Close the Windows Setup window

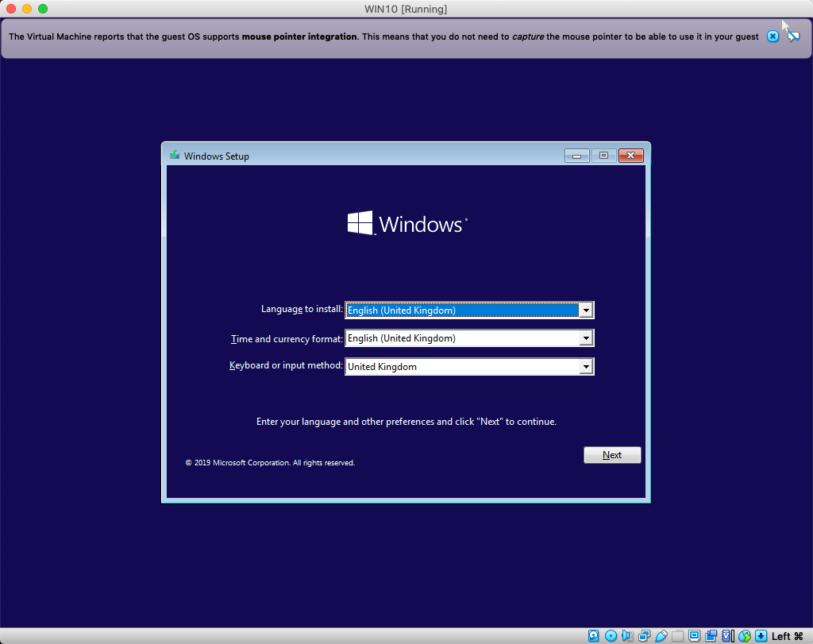(x=631, y=156)
